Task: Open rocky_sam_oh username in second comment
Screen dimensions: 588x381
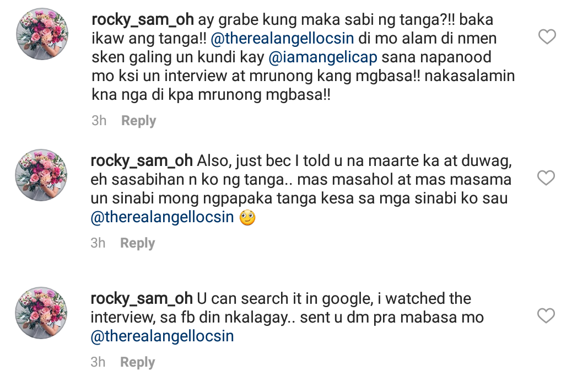Action: 141,161
